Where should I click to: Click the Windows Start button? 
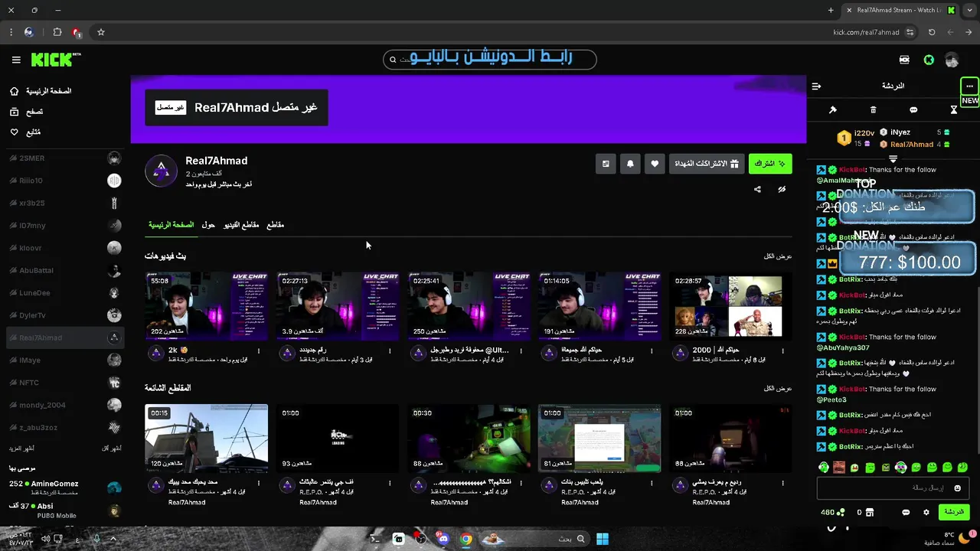click(x=603, y=539)
